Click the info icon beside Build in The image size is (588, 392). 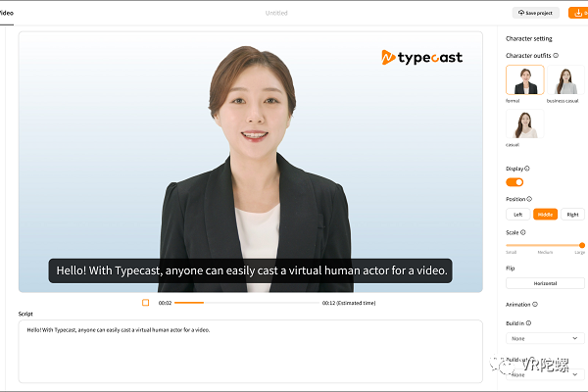(528, 323)
